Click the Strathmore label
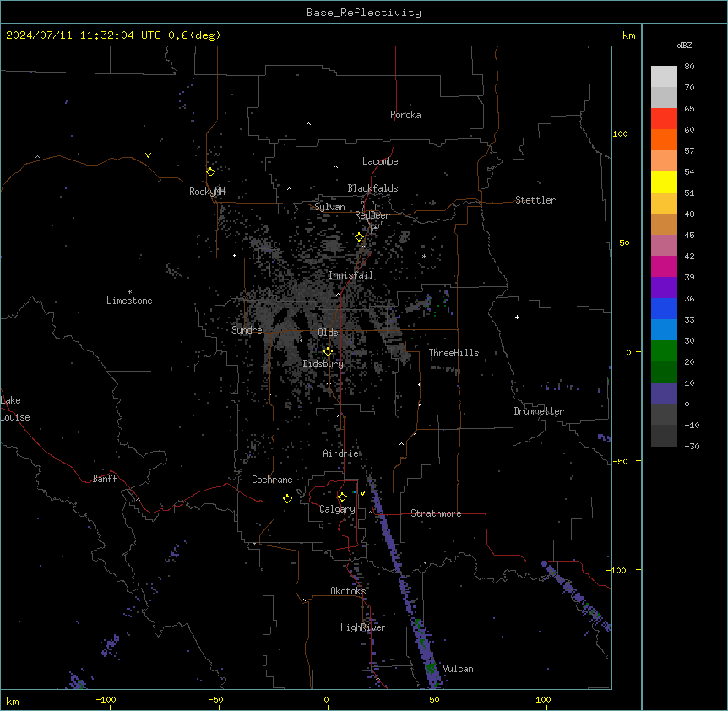This screenshot has height=711, width=728. pos(436,513)
